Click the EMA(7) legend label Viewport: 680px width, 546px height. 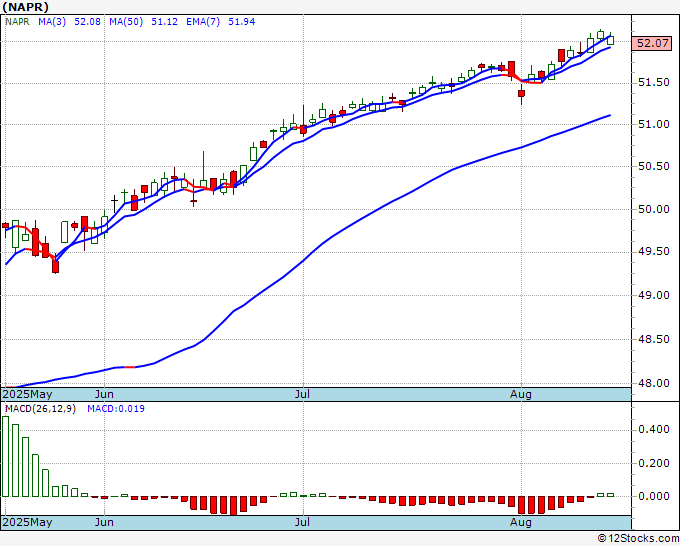pos(203,22)
